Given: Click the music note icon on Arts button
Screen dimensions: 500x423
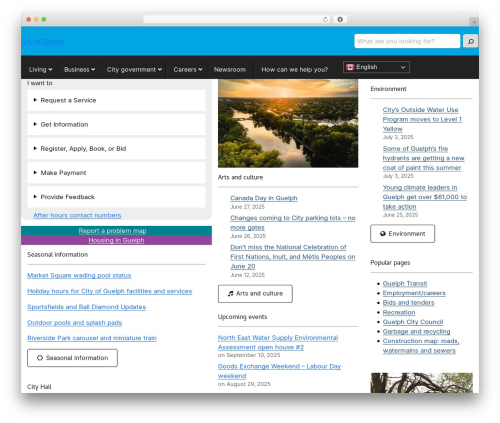Looking at the screenshot, I should click(230, 294).
